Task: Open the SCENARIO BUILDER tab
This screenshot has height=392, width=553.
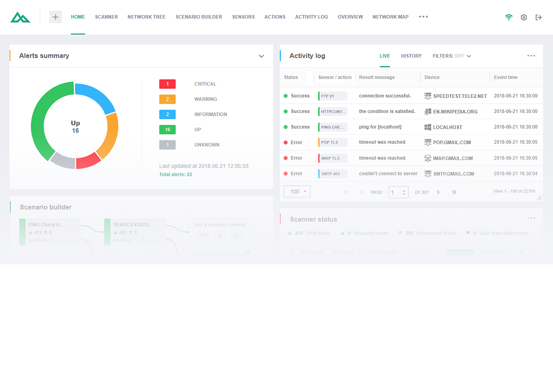Action: (199, 17)
